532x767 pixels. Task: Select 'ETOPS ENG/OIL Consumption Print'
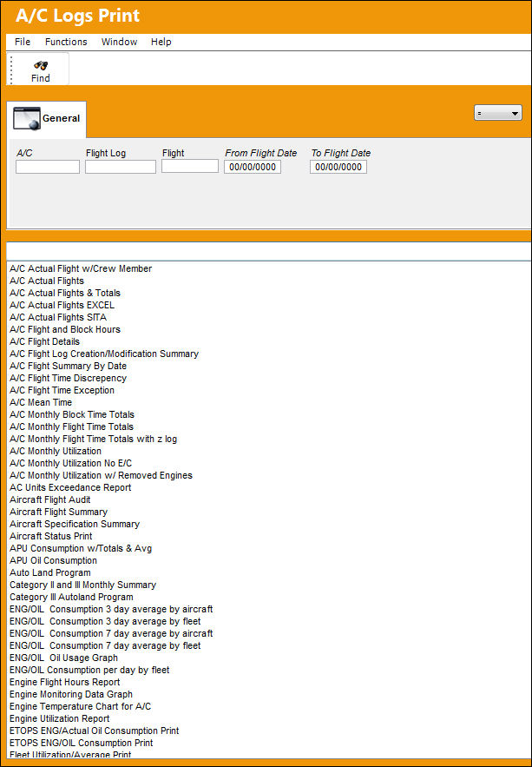81,743
